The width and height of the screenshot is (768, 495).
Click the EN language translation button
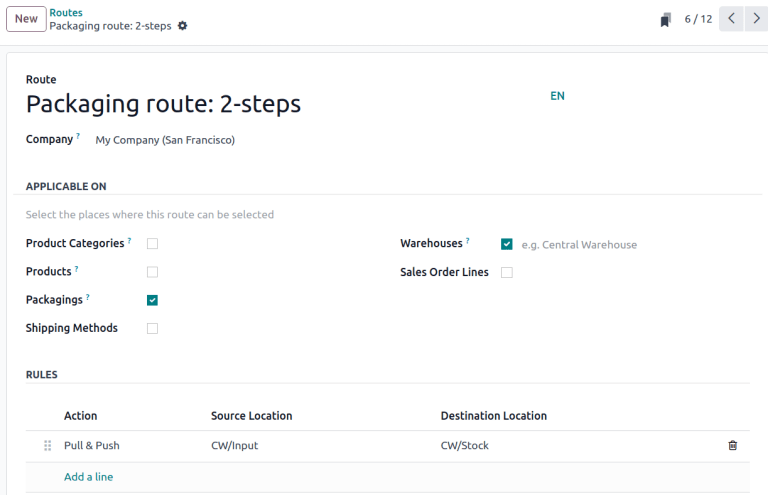pos(557,96)
